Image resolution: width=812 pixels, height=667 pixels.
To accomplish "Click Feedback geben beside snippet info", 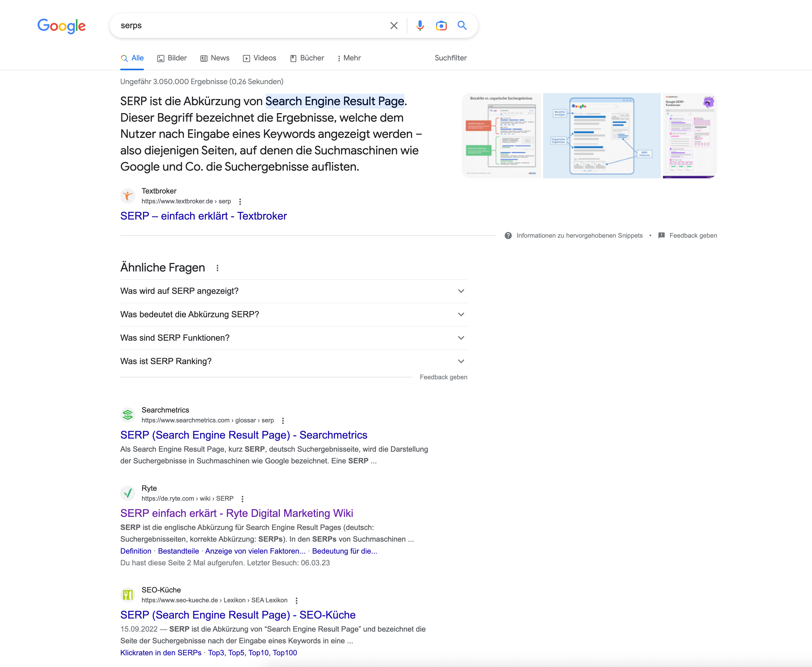I will 693,236.
